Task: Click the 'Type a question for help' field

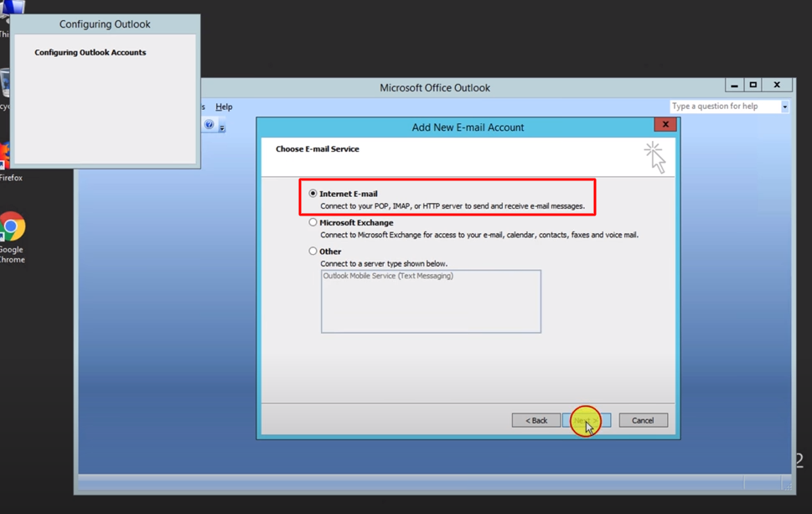Action: tap(726, 106)
